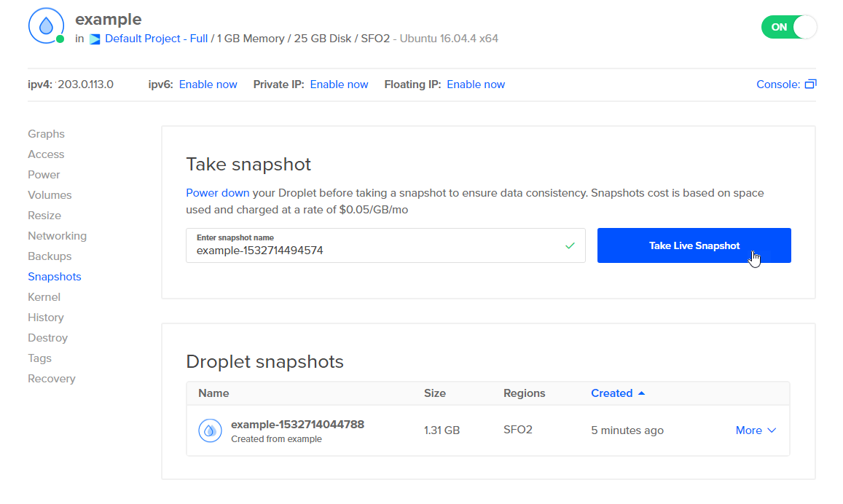Screen dimensions: 843x504
Task: Enable ipv6 with Enable now link
Action: (208, 84)
